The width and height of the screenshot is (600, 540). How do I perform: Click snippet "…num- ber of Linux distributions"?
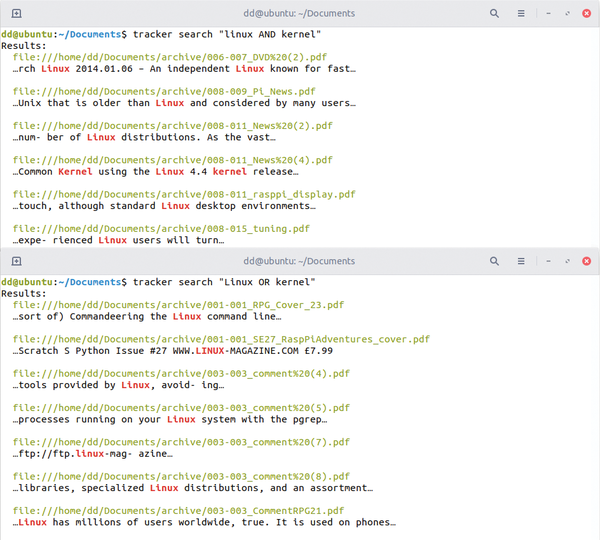[x=144, y=137]
